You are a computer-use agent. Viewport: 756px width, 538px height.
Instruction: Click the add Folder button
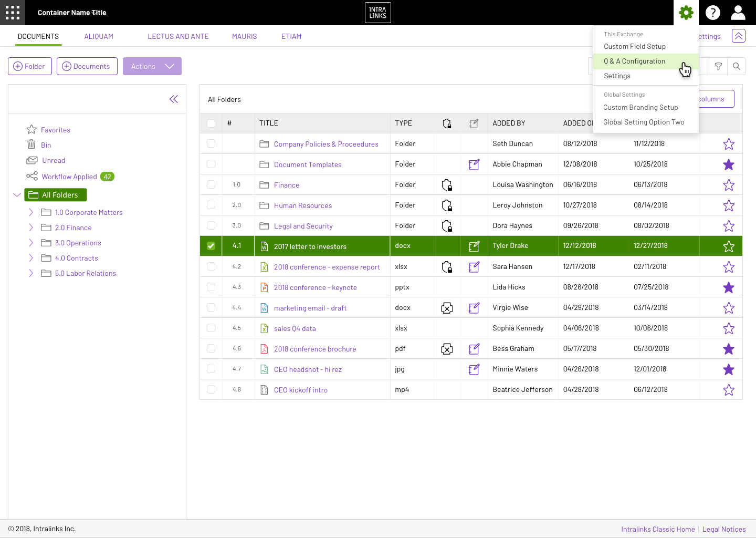[30, 66]
